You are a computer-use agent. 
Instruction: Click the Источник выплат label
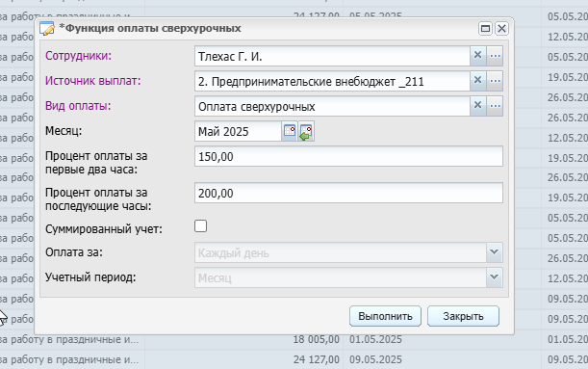coord(93,81)
